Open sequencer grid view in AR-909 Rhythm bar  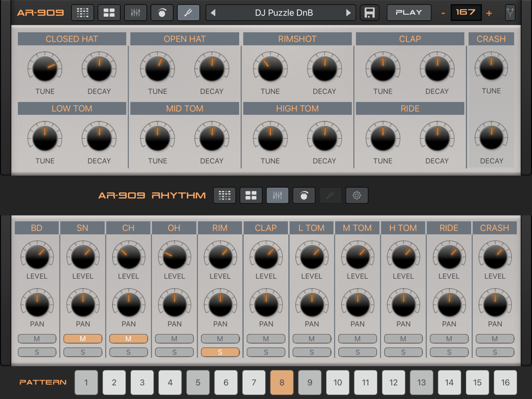coord(224,196)
